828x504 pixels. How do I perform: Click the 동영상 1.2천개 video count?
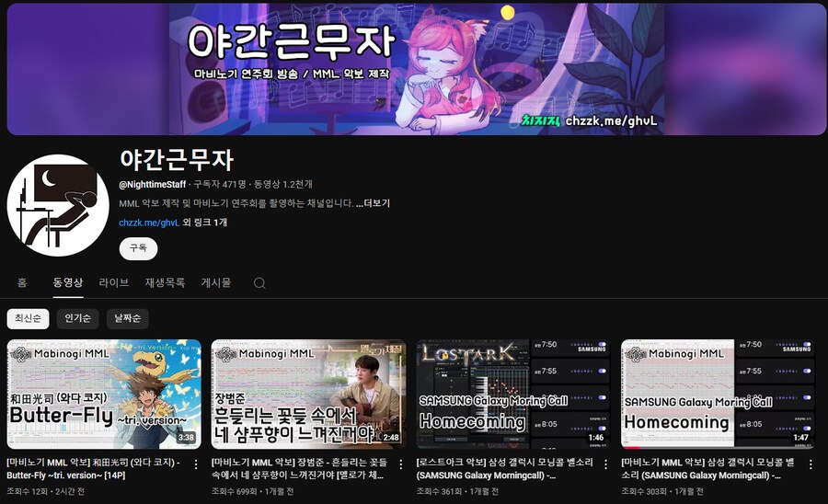point(283,184)
